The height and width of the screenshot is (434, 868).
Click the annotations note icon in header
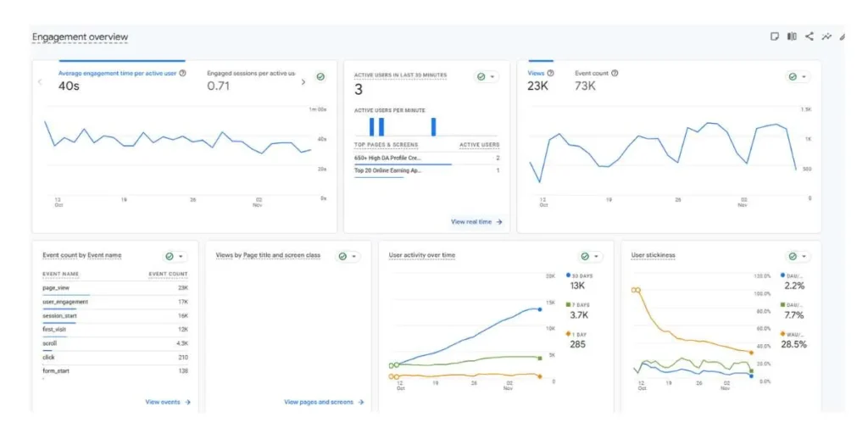774,36
